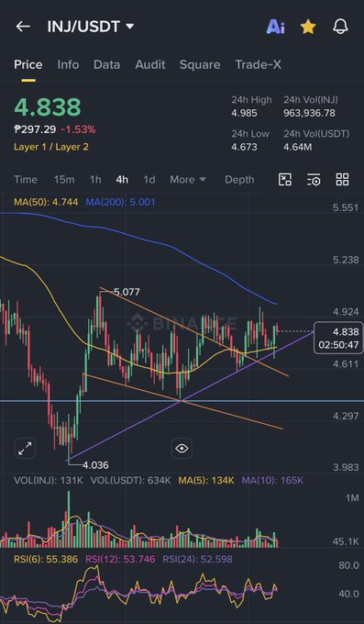Expand chart to fullscreen
Screen dimensions: 364x624
[x=25, y=449]
